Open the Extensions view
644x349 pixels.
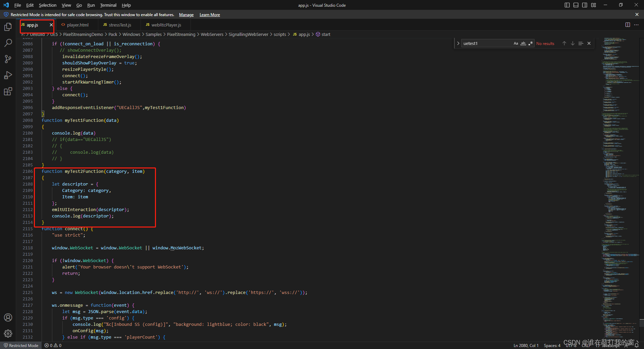click(8, 91)
